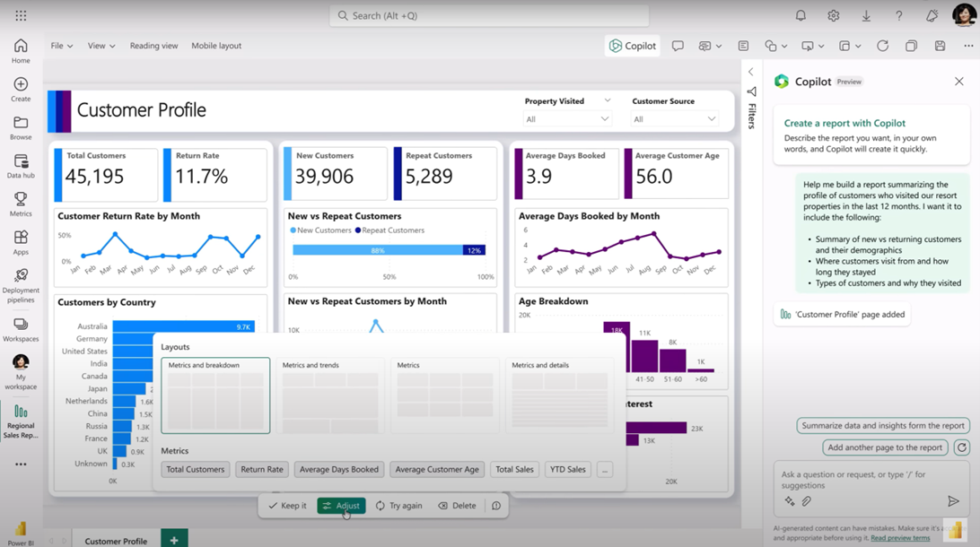Click Try again button
This screenshot has height=547, width=980.
[x=399, y=506]
